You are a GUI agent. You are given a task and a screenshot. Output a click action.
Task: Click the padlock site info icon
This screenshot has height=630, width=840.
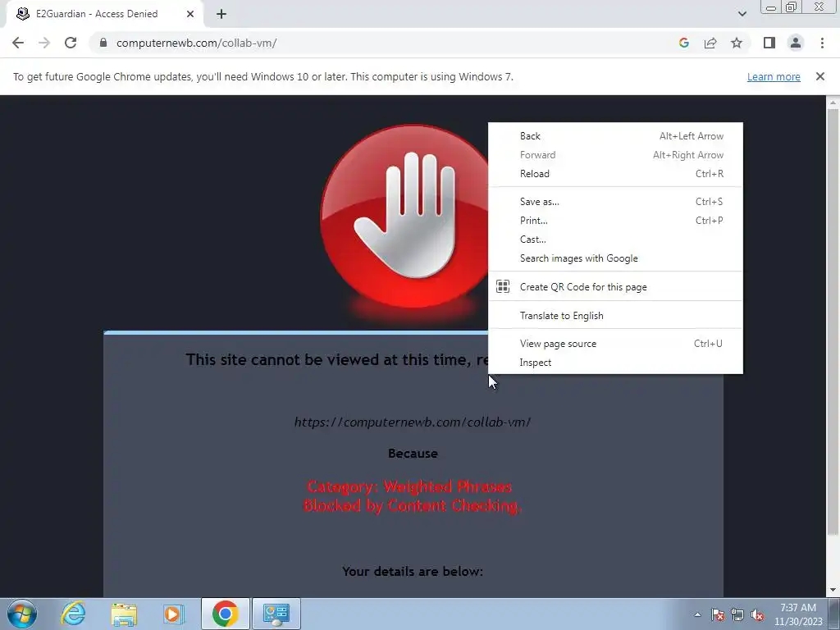point(103,43)
